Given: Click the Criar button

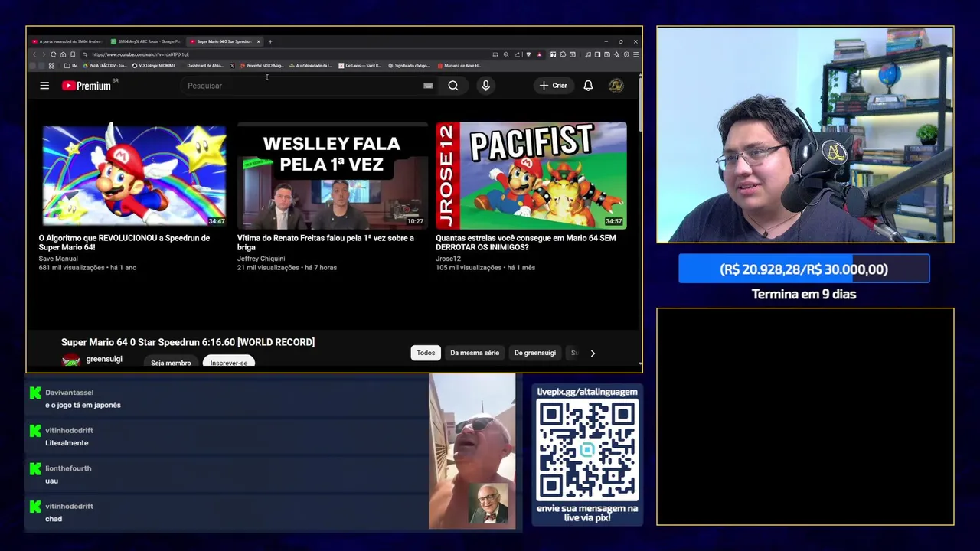Looking at the screenshot, I should coord(553,86).
